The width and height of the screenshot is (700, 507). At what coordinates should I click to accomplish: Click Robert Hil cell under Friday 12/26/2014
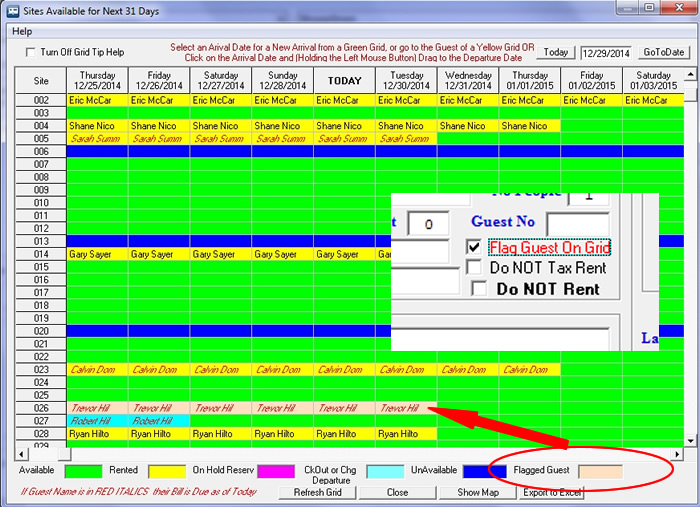(159, 421)
